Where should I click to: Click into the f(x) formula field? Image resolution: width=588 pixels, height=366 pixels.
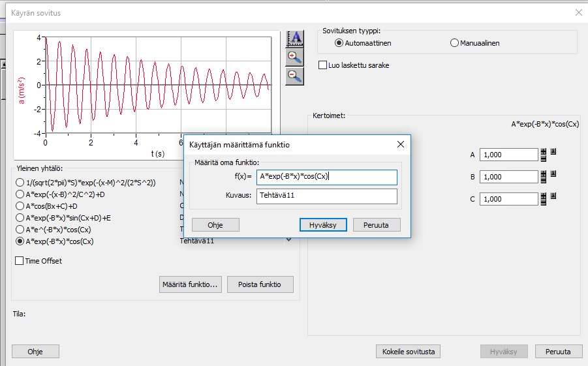[326, 176]
